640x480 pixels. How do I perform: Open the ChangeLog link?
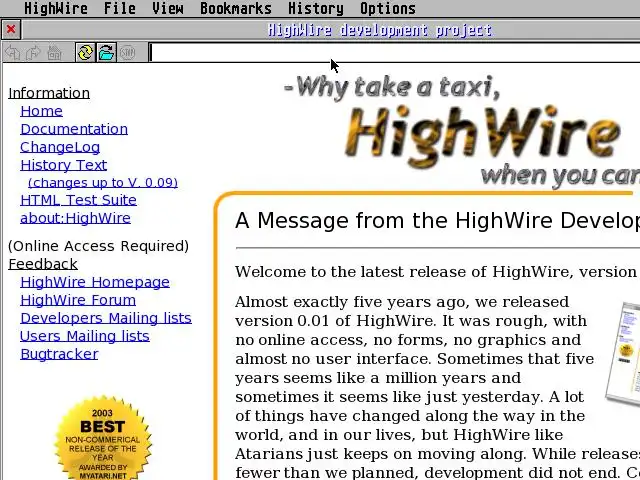point(60,147)
